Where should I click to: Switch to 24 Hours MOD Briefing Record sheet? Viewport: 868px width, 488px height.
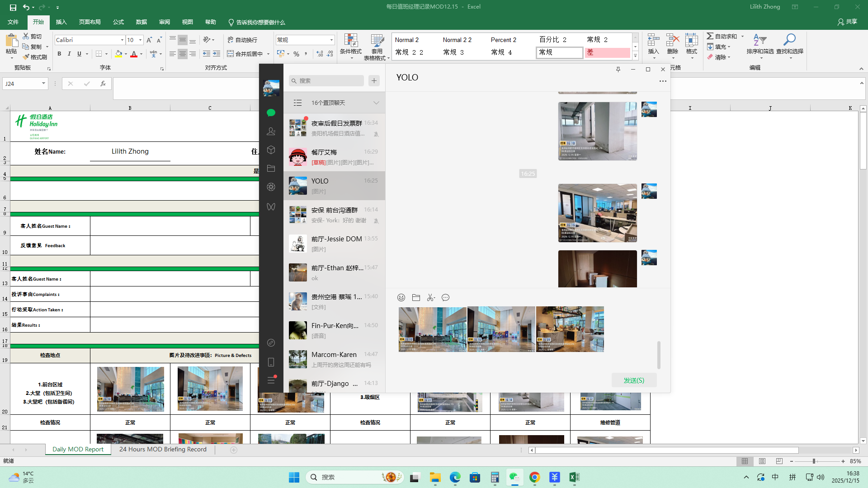tap(163, 449)
